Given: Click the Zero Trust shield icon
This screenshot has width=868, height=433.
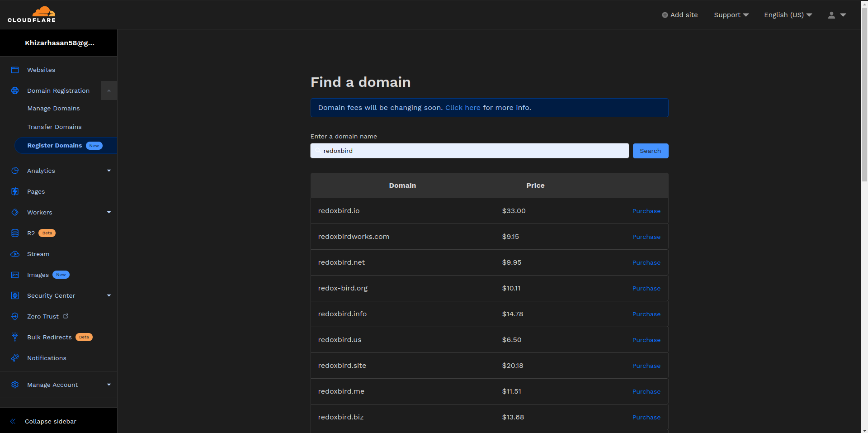Looking at the screenshot, I should 15,316.
